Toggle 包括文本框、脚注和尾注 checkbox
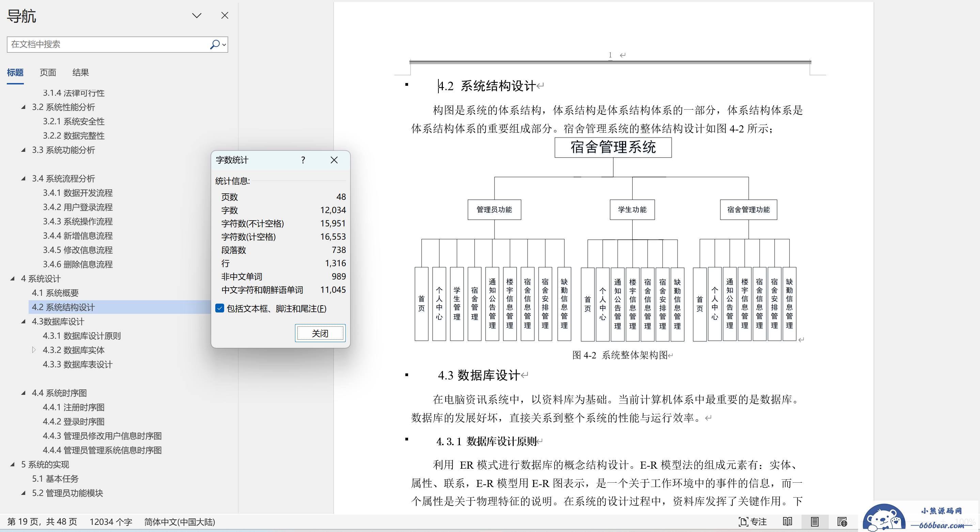 [x=219, y=308]
